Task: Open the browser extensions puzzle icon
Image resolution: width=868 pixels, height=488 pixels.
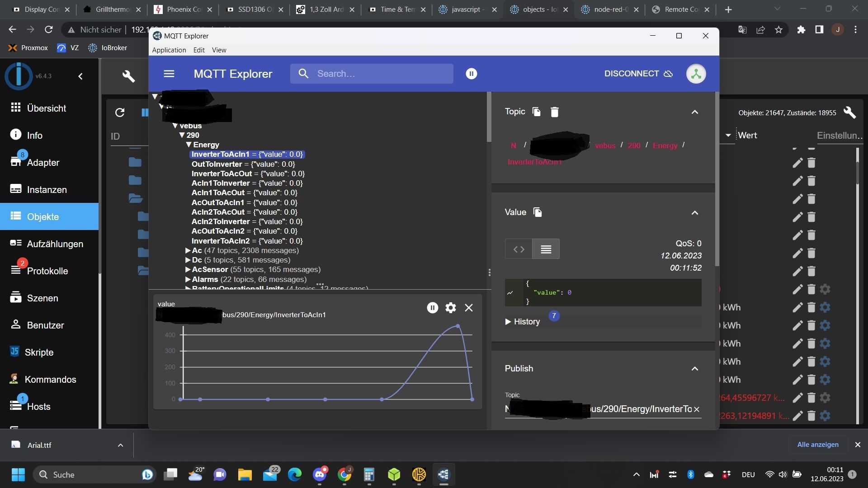Action: (801, 30)
